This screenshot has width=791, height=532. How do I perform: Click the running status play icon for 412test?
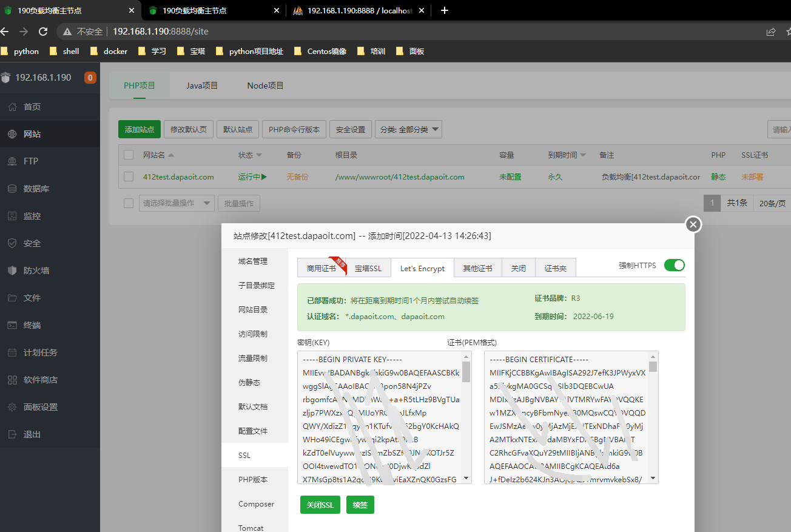pyautogui.click(x=264, y=177)
